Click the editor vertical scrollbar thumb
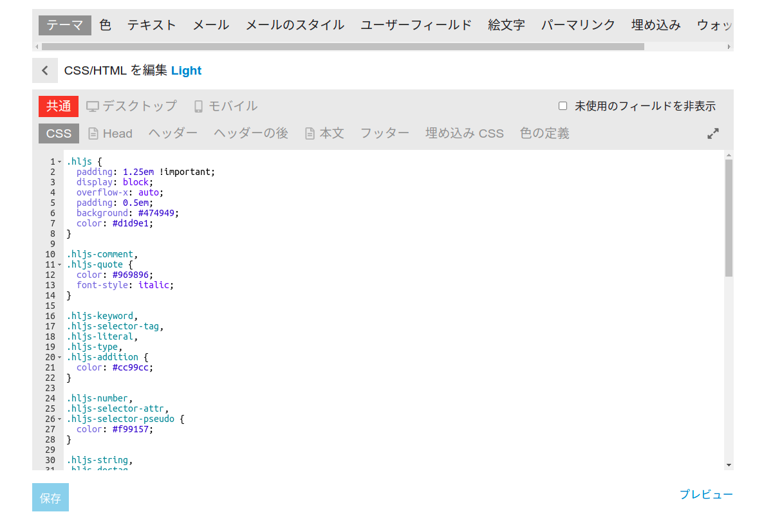The width and height of the screenshot is (773, 532). point(729,217)
